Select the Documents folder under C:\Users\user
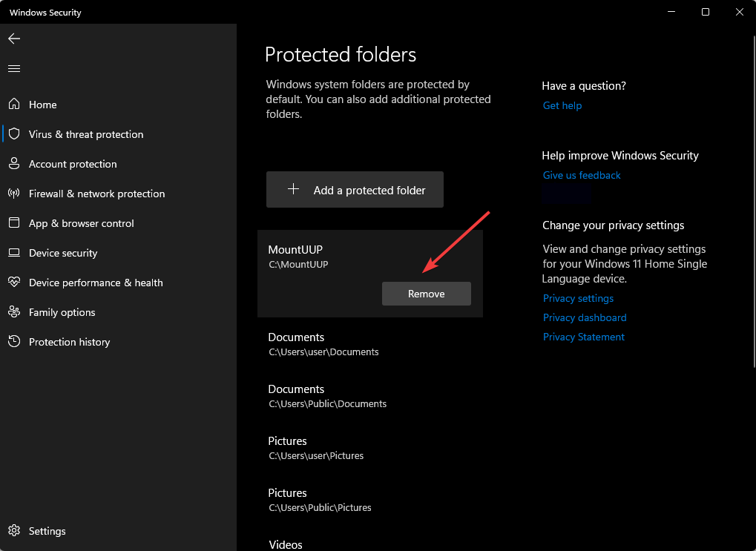Screen dimensions: 756x551 [x=323, y=343]
